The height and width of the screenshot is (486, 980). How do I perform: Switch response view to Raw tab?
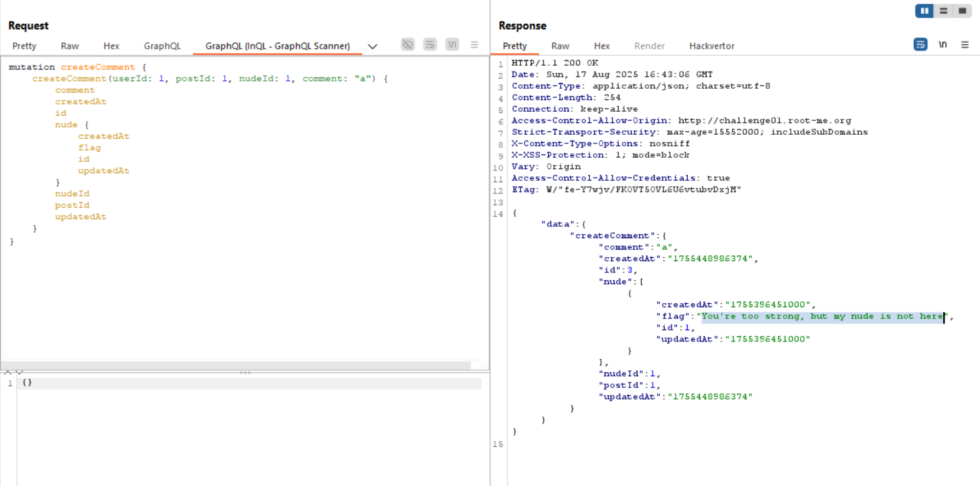point(560,46)
